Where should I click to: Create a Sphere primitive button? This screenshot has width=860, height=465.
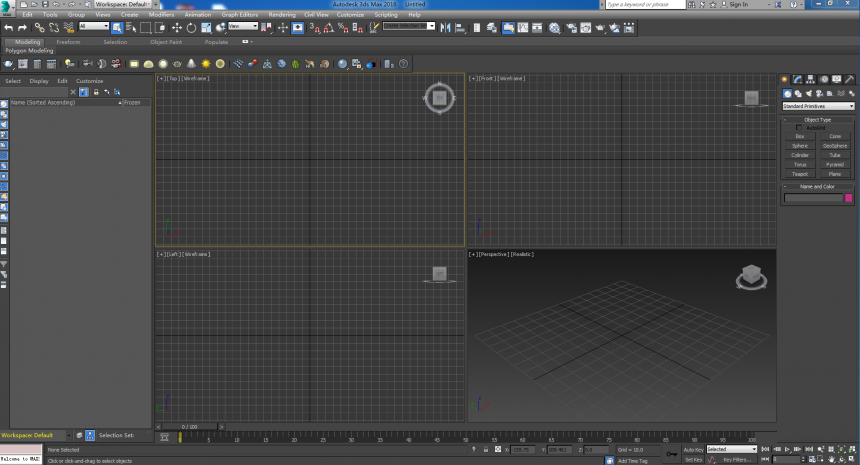[800, 146]
